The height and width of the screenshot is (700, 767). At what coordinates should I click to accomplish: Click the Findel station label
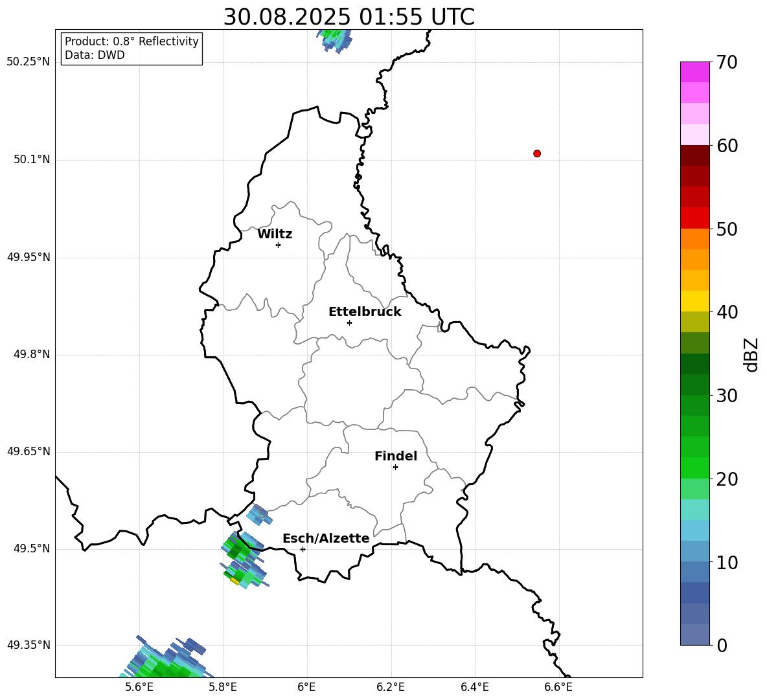396,456
